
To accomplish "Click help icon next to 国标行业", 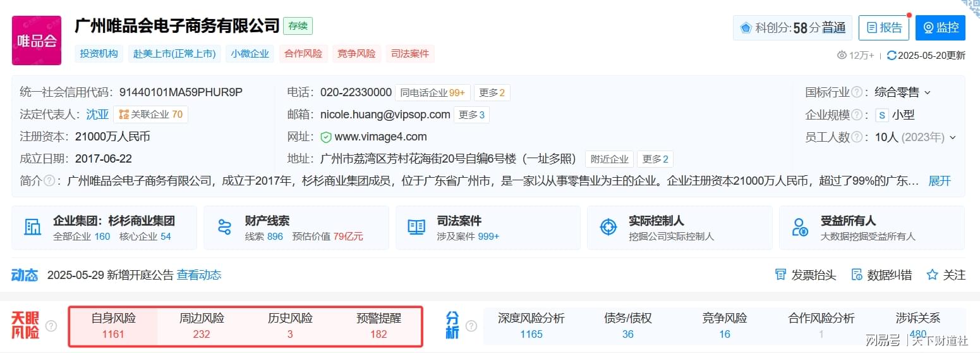I will tap(857, 92).
